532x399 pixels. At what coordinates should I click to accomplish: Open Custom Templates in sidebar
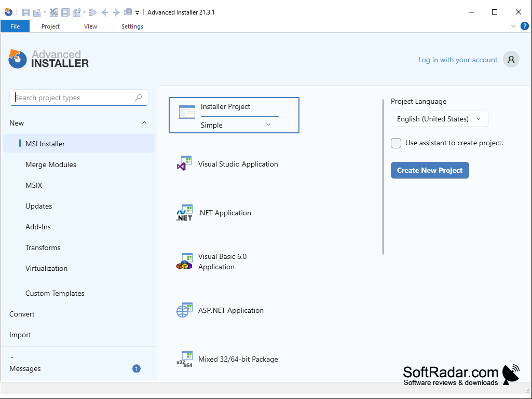coord(54,293)
